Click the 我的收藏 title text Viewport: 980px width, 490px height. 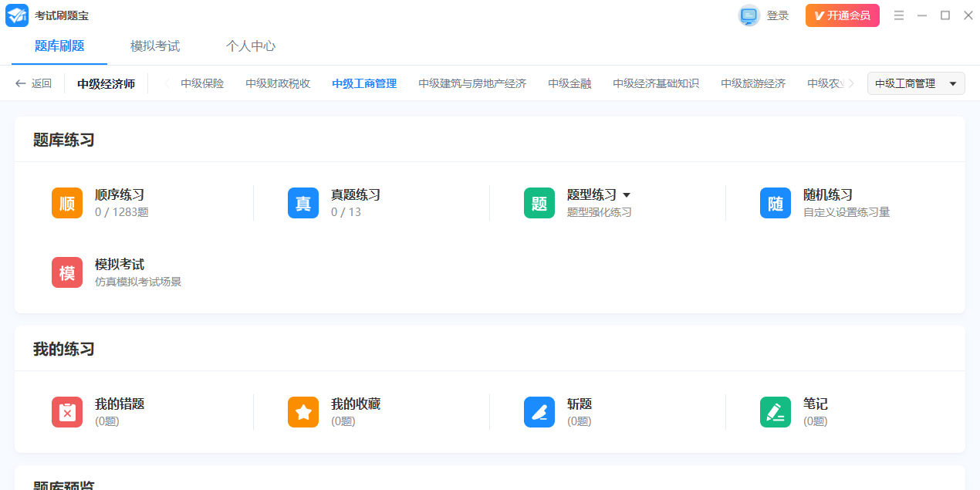(x=356, y=404)
